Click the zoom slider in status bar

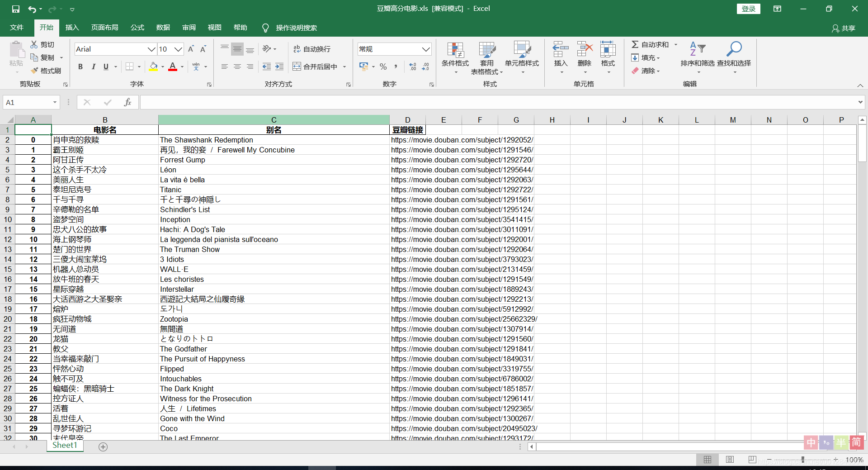point(803,460)
